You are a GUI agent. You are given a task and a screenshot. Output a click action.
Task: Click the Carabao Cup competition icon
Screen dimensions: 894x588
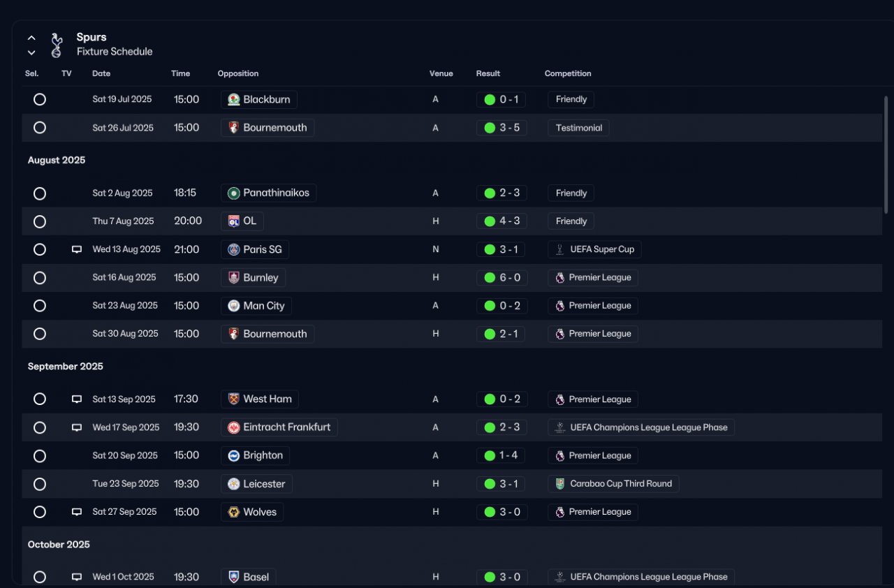[559, 484]
